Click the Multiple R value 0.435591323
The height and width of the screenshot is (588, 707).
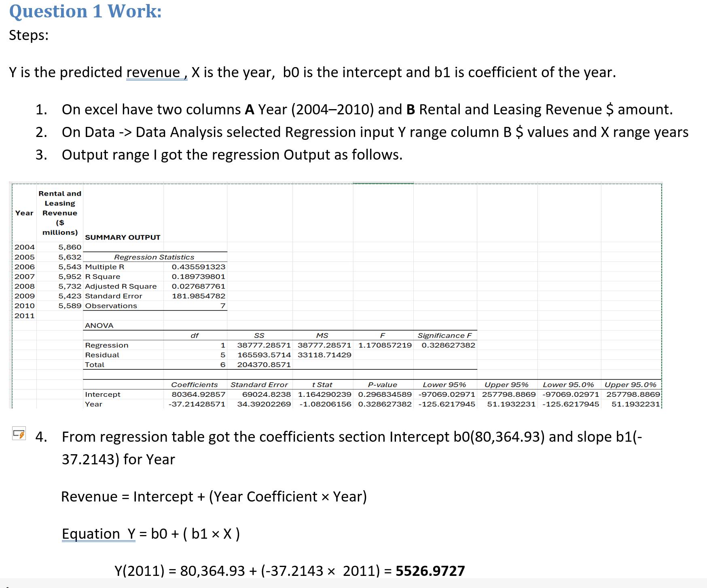click(199, 267)
